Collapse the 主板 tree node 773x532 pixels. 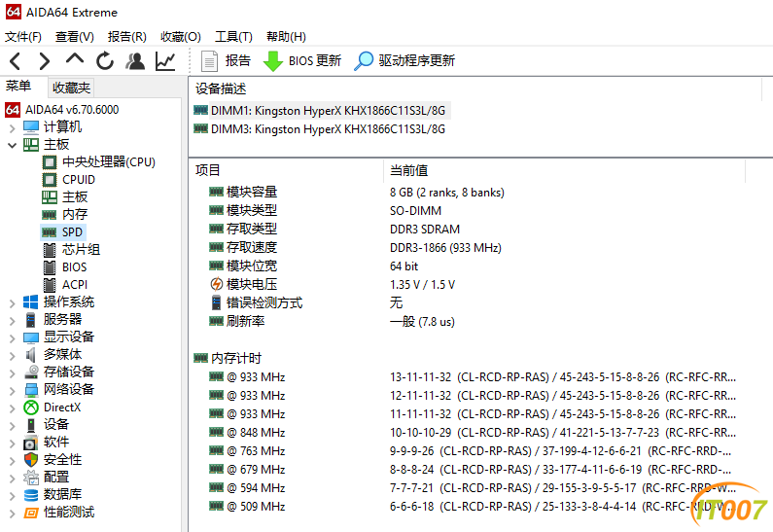(x=12, y=145)
